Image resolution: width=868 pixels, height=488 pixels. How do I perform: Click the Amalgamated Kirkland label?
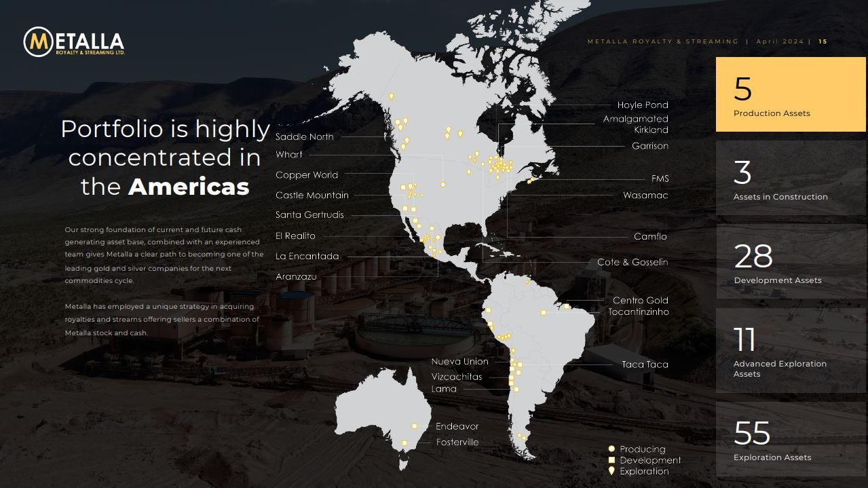coord(636,124)
